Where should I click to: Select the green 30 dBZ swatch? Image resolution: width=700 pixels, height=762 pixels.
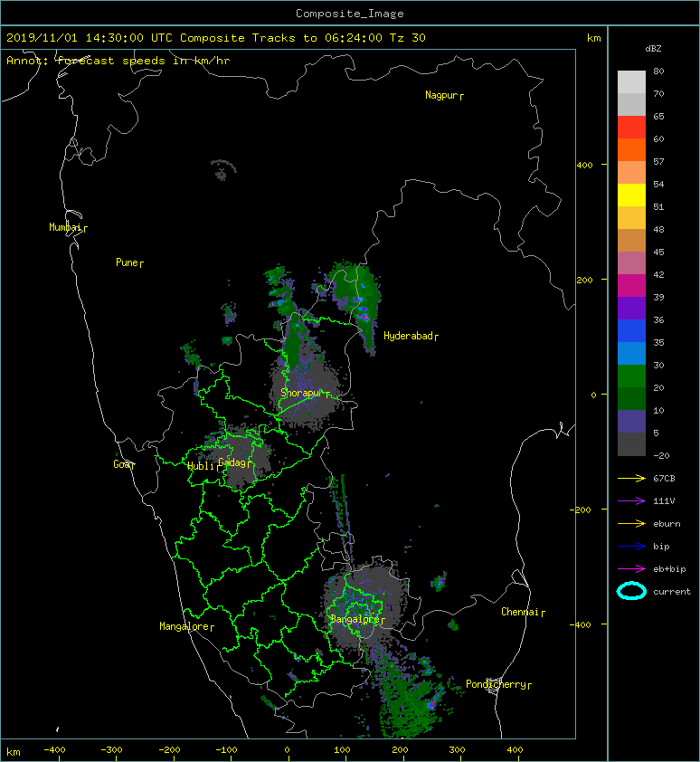point(631,376)
